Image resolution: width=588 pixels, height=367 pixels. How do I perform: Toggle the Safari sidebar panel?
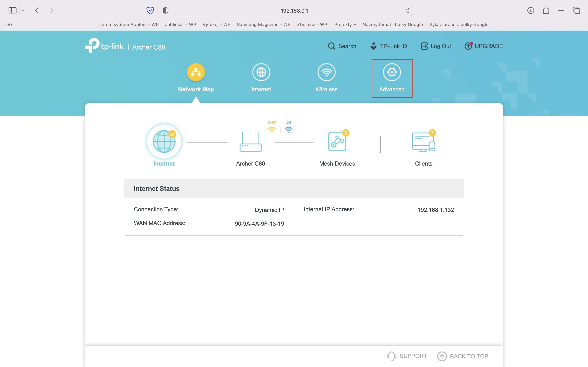pos(12,10)
